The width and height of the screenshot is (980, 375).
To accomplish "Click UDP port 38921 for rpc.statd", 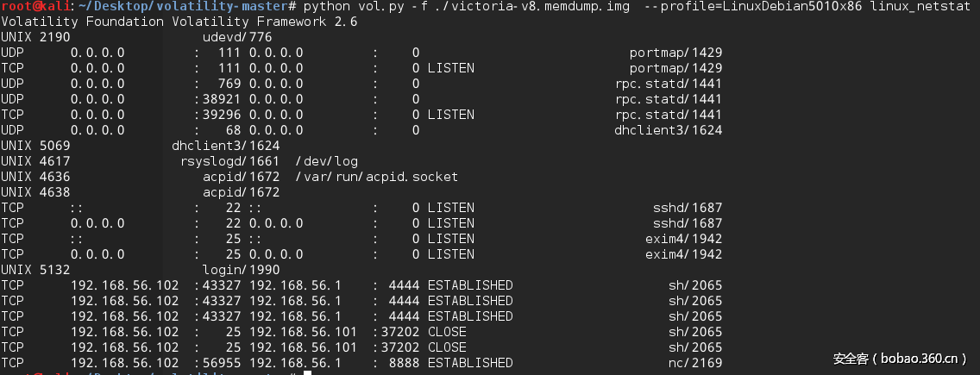I will coord(222,99).
